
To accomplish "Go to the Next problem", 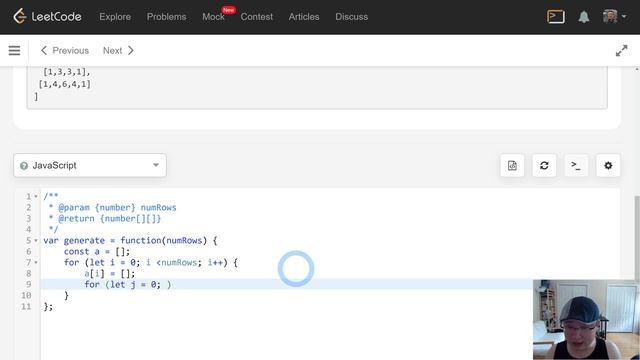I will 118,51.
